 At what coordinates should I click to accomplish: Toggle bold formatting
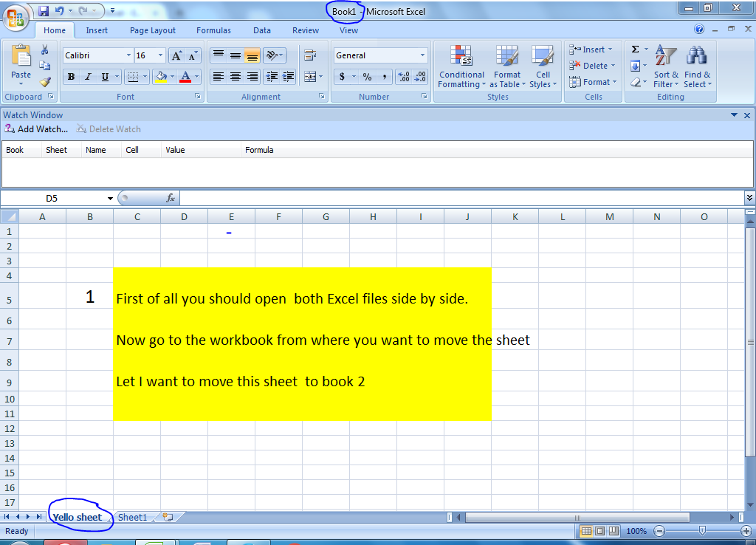[x=71, y=77]
